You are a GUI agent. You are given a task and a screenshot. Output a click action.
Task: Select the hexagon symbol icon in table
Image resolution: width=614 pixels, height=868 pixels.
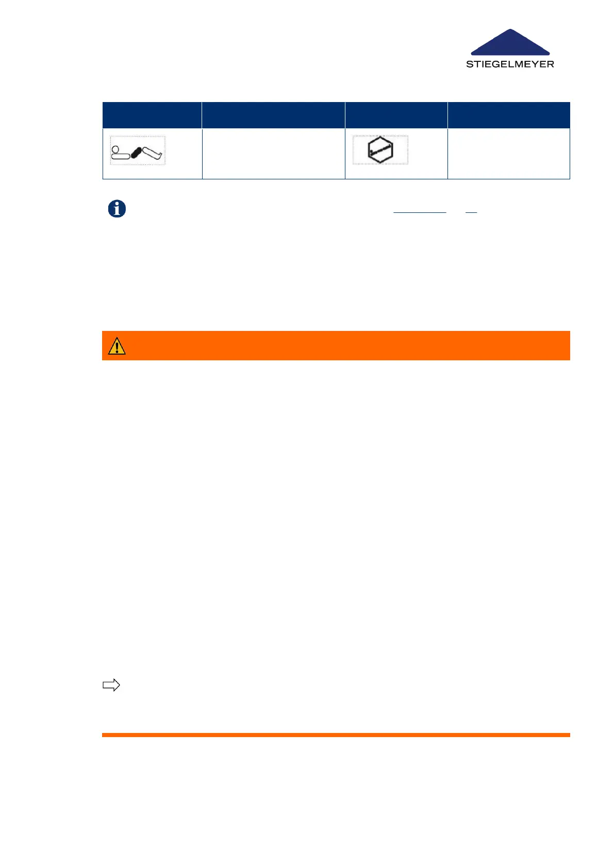click(x=380, y=150)
